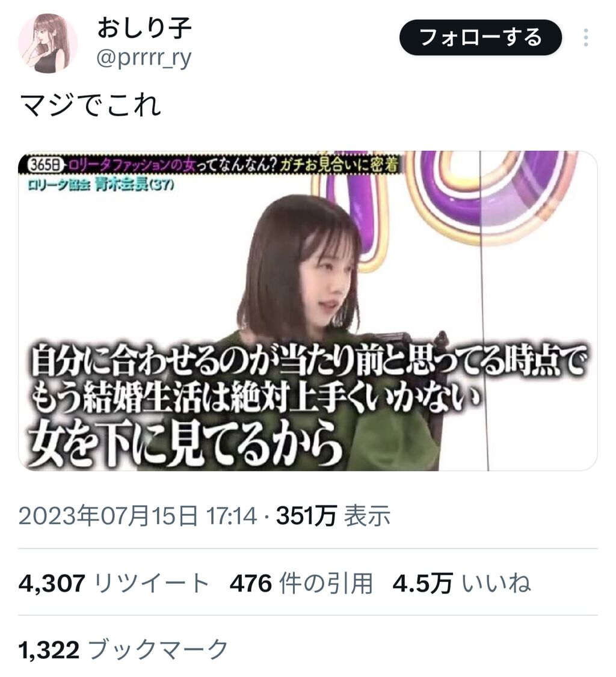The height and width of the screenshot is (677, 616).
Task: Open the おしり子 profile avatar
Action: (x=48, y=43)
